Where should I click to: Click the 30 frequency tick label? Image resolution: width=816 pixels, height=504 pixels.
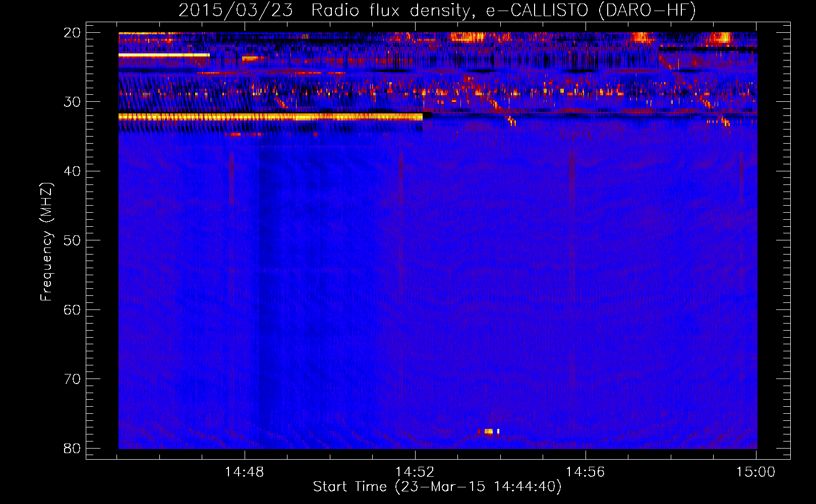point(72,102)
